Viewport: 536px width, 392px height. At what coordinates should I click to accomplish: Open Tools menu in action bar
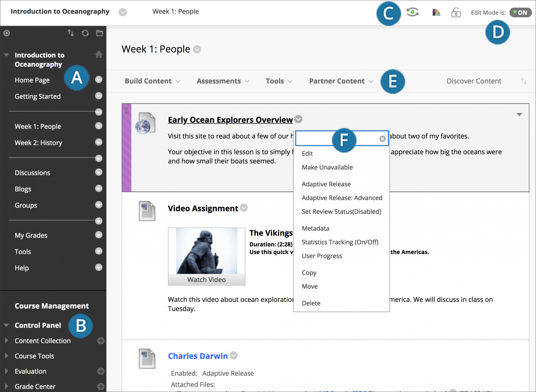[x=279, y=81]
